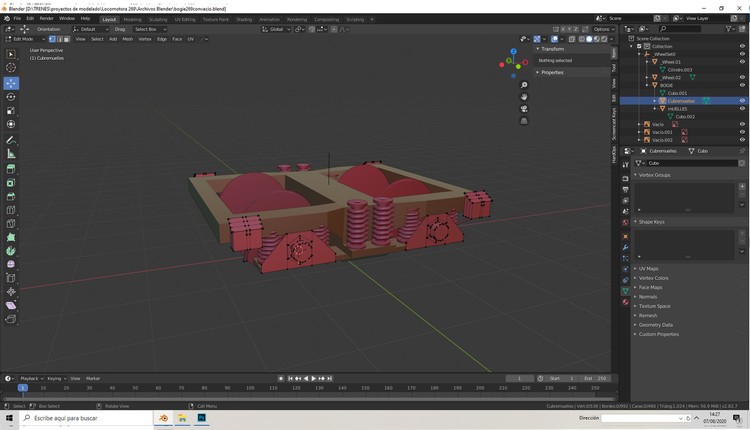
Task: Open the Edit Mode dropdown
Action: 25,39
